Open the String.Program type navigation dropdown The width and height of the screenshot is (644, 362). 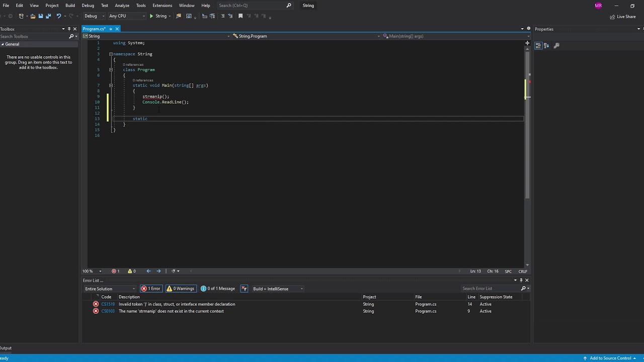[x=306, y=36]
